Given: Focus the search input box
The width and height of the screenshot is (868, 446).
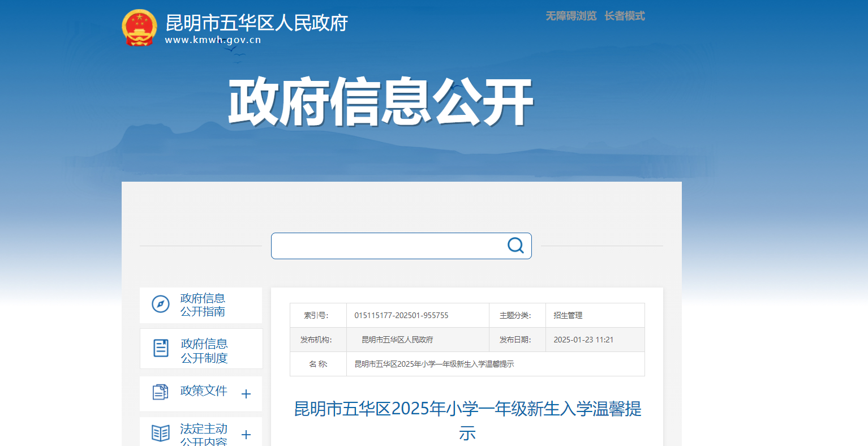Looking at the screenshot, I should [388, 246].
